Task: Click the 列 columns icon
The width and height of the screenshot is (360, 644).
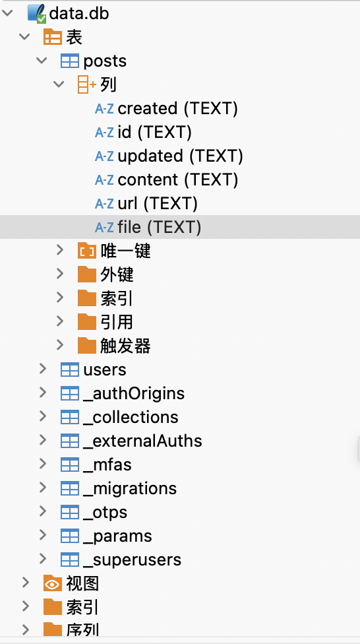Action: click(x=86, y=85)
